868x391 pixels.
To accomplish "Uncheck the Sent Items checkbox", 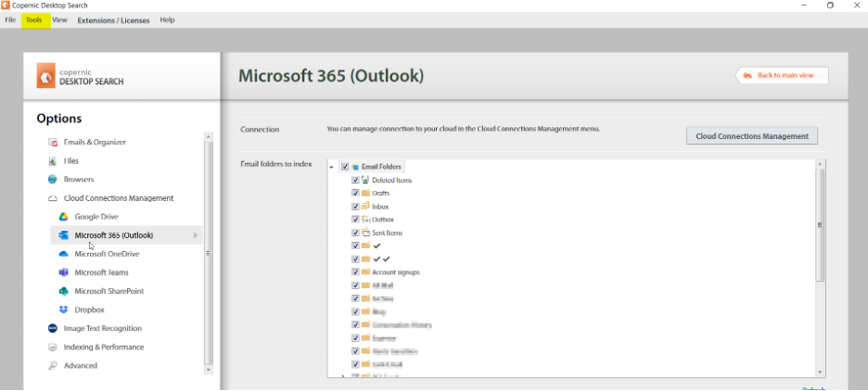I will [355, 233].
